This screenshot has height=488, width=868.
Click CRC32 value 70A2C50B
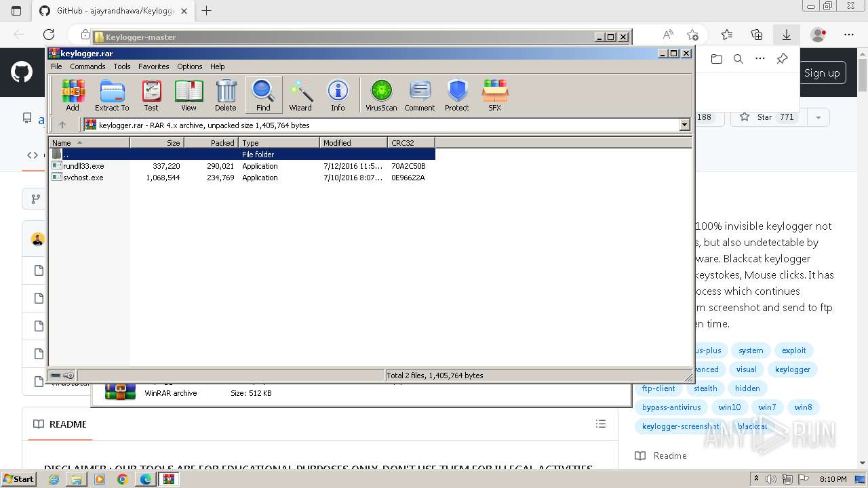[x=408, y=166]
